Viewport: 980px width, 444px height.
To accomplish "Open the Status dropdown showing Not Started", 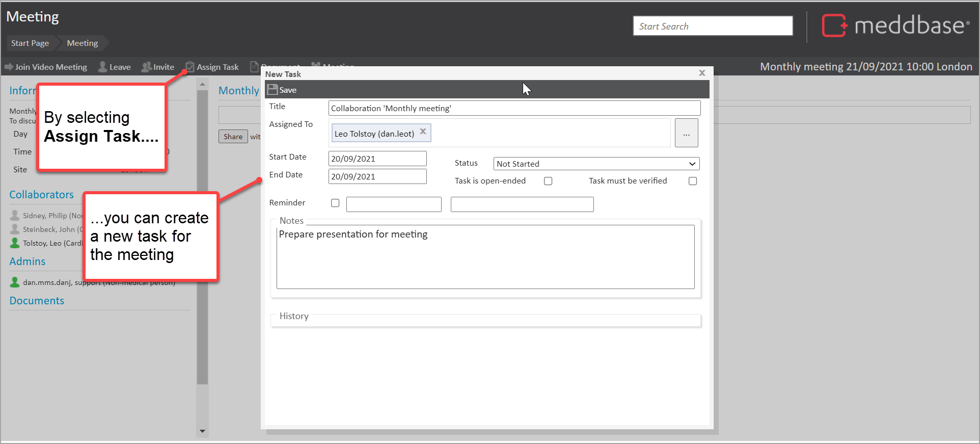I will [x=596, y=164].
